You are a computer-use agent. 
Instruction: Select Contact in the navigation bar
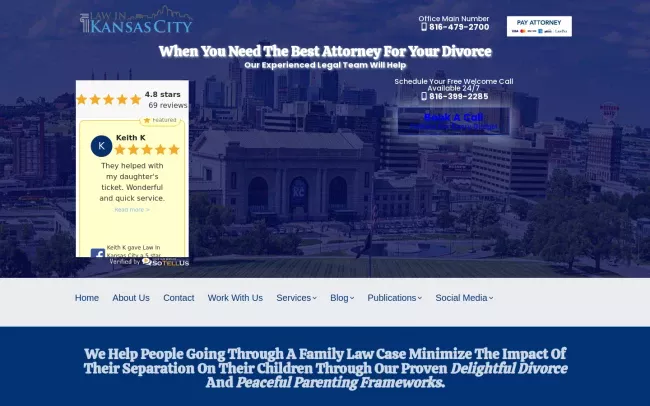(x=179, y=298)
